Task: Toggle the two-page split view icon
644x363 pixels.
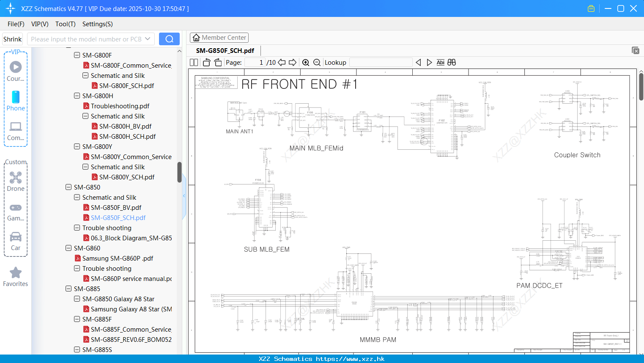Action: point(194,62)
